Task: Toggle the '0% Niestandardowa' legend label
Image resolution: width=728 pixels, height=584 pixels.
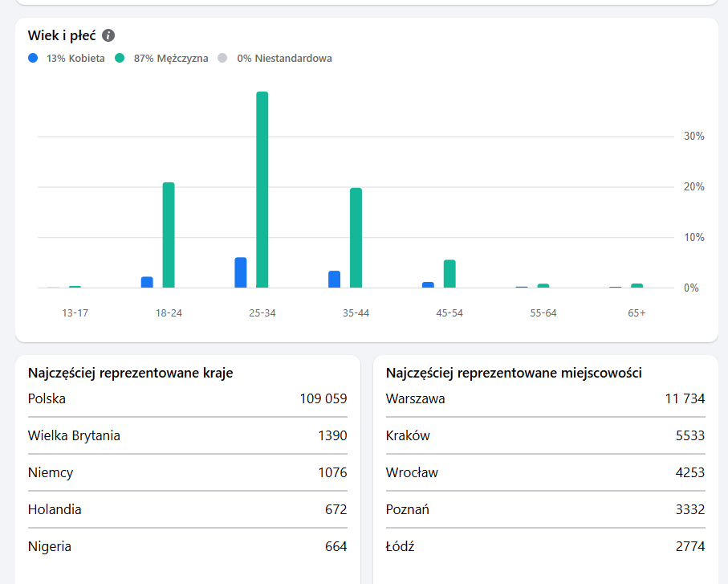Action: (284, 58)
